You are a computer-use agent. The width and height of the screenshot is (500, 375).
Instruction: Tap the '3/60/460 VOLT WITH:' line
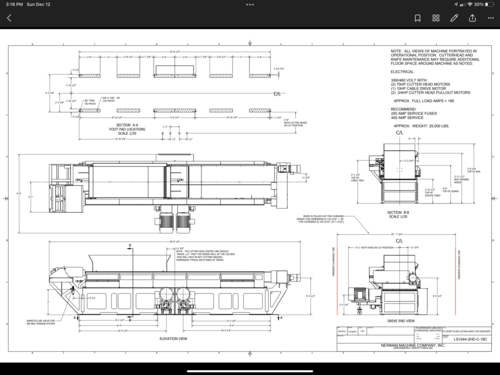tap(409, 80)
